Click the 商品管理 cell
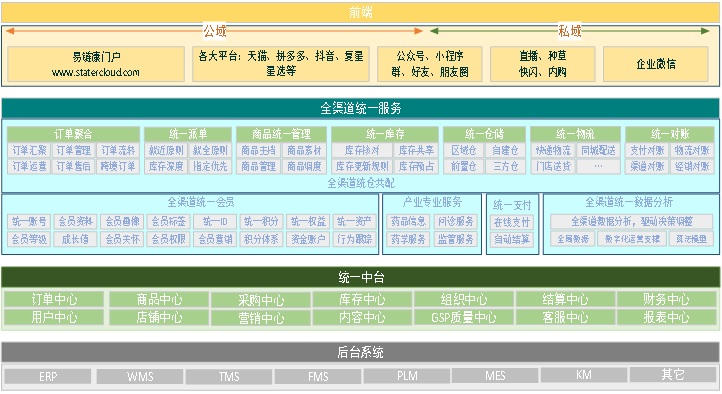This screenshot has width=722, height=394. click(258, 166)
